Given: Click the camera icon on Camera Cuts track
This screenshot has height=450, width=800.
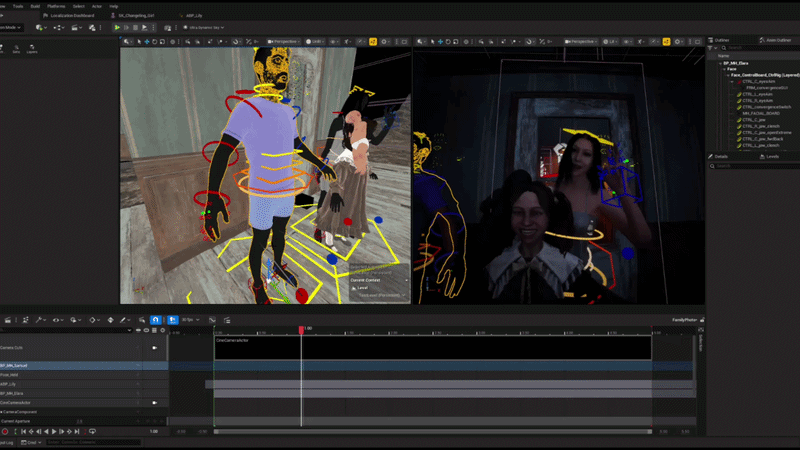Looking at the screenshot, I should [x=155, y=348].
